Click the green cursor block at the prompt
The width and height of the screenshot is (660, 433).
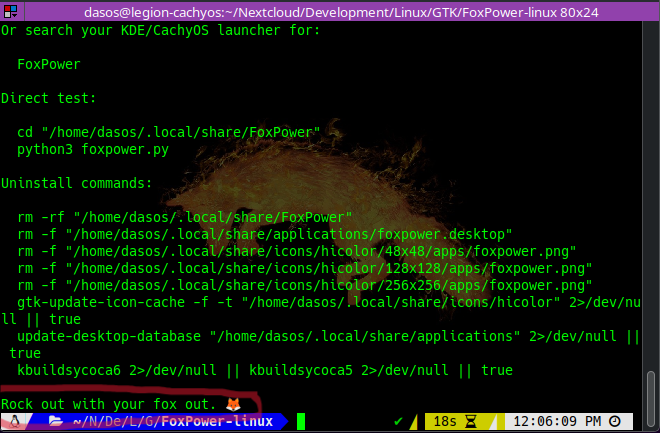pos(301,421)
